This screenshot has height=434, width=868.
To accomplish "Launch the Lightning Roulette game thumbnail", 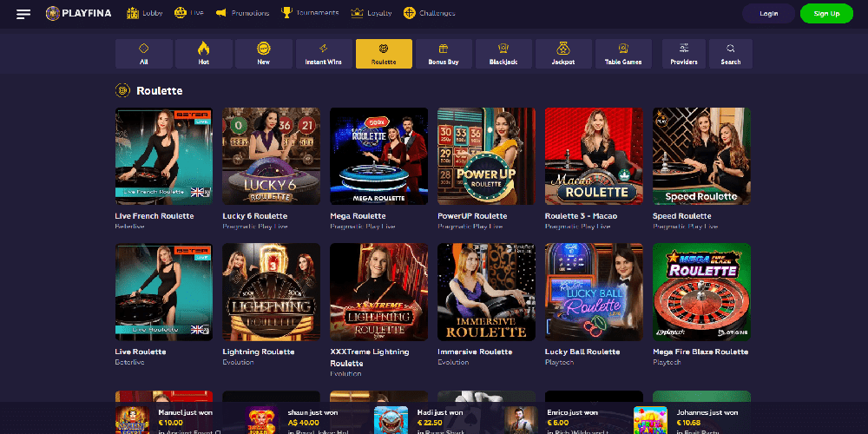I will point(271,292).
